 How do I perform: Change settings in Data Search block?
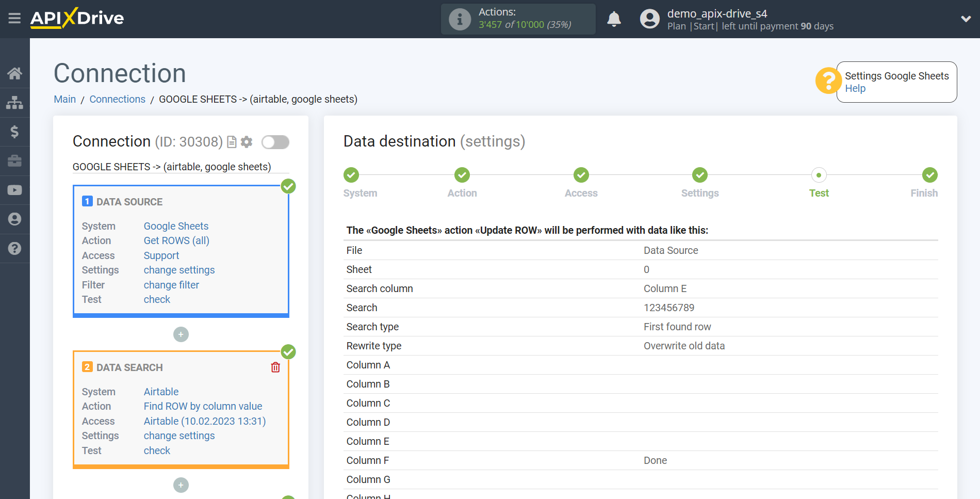[179, 436]
